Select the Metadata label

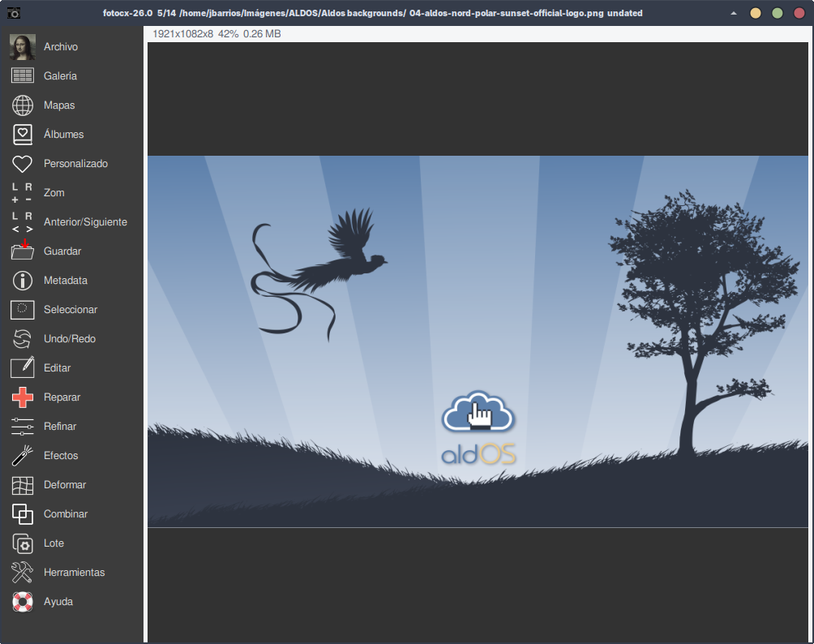pos(66,281)
